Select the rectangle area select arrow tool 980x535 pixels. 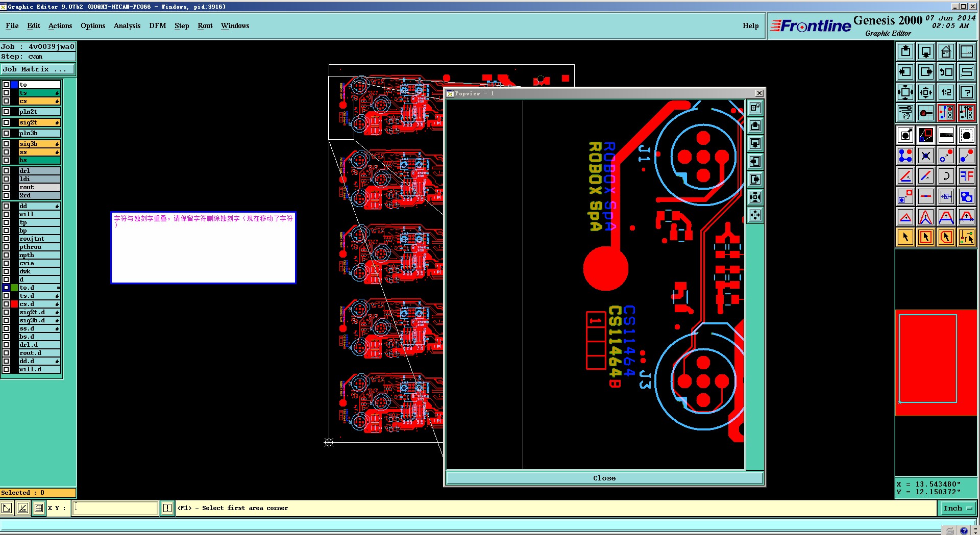[926, 237]
